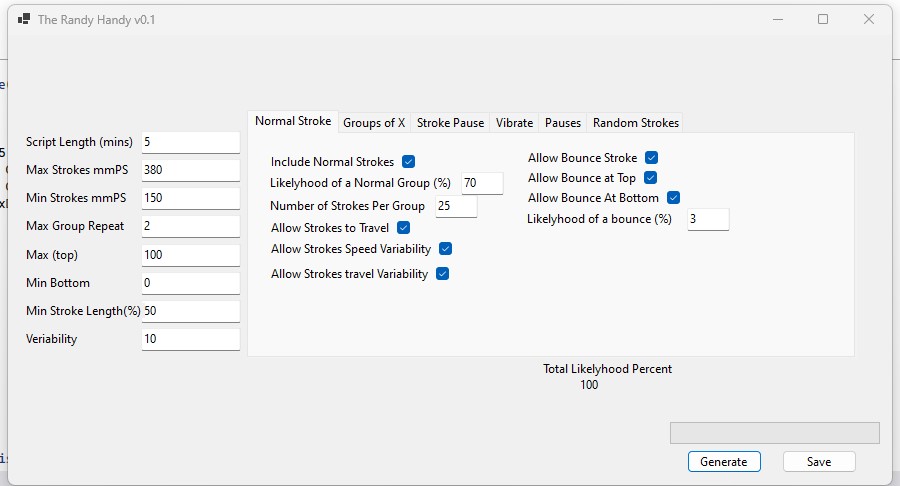Select the Min Stroke Length(%) field
This screenshot has height=486, width=900.
191,311
